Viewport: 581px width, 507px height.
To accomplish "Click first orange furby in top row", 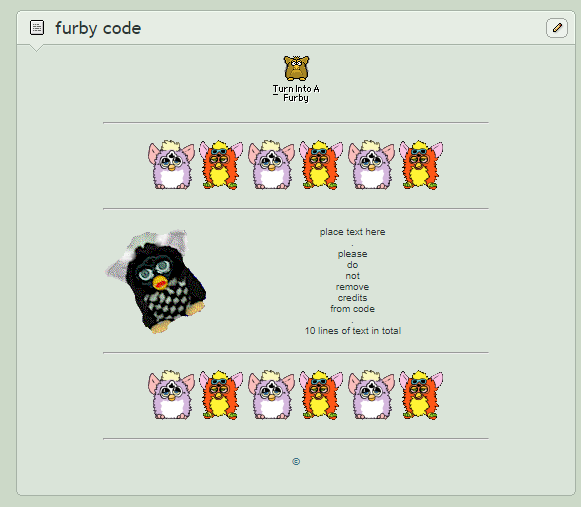I will coord(221,165).
